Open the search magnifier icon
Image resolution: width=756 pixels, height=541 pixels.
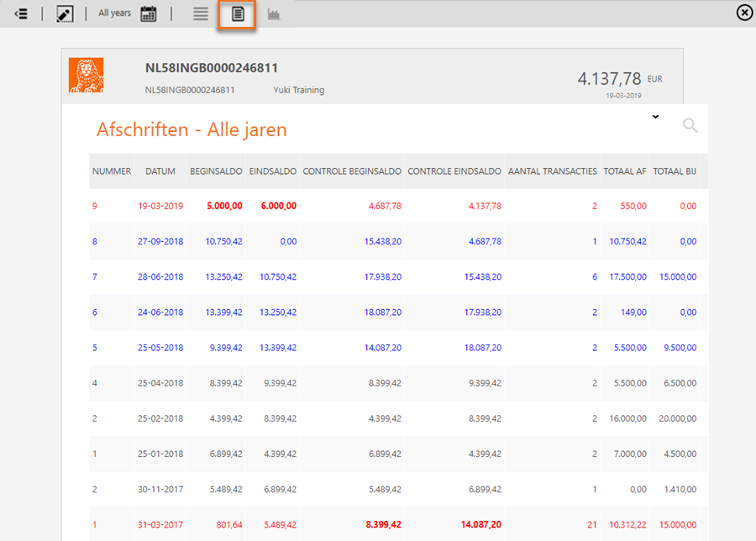[x=690, y=125]
